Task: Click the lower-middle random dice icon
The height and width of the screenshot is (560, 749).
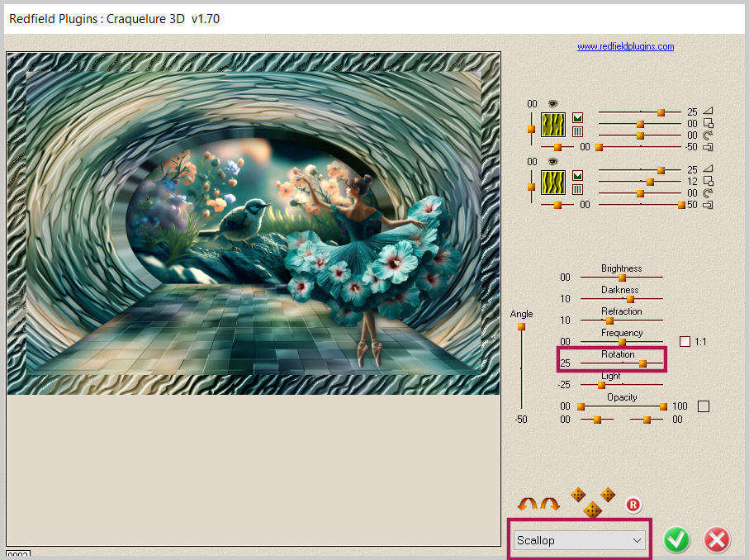Action: (x=592, y=510)
